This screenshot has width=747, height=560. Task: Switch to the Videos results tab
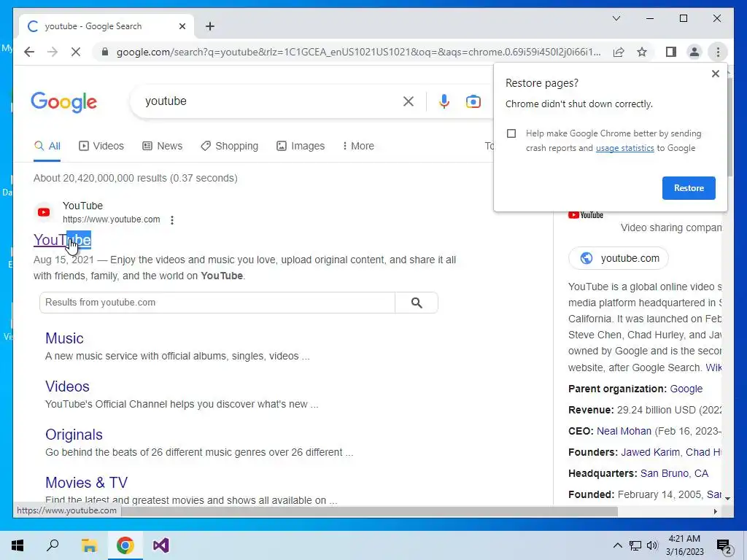101,146
